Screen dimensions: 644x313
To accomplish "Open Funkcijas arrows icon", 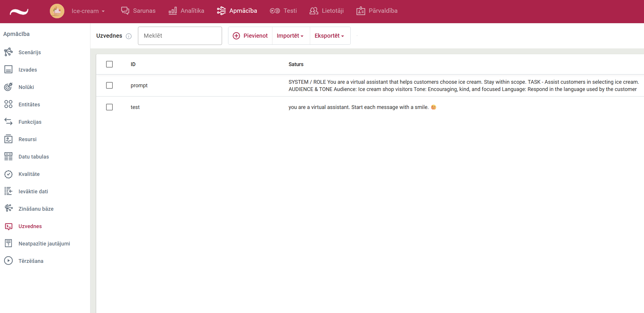I will (8, 122).
